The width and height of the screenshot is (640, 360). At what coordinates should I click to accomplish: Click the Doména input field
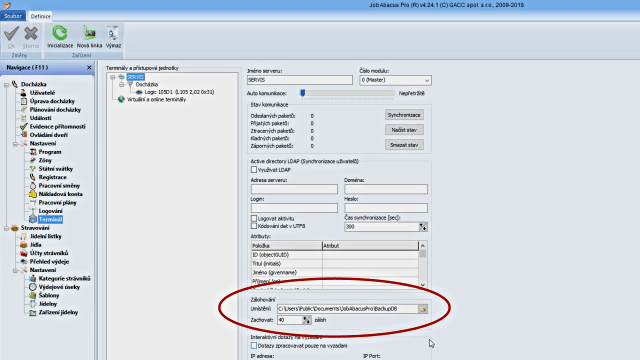pos(386,189)
